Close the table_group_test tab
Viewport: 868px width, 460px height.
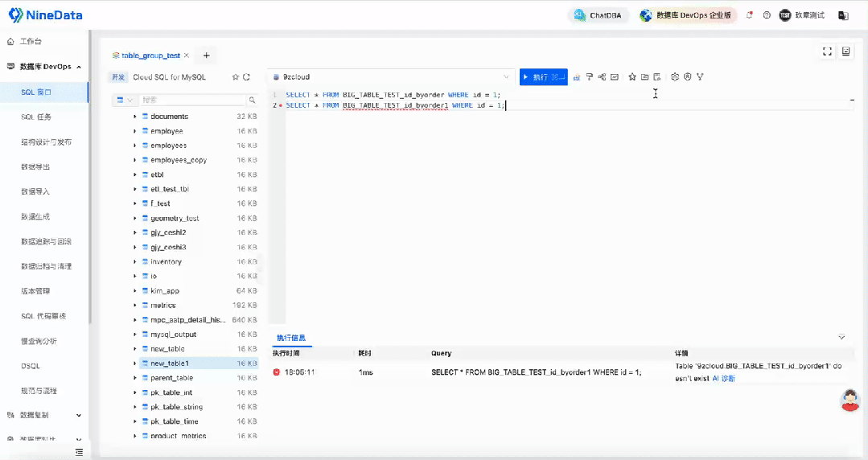point(187,55)
